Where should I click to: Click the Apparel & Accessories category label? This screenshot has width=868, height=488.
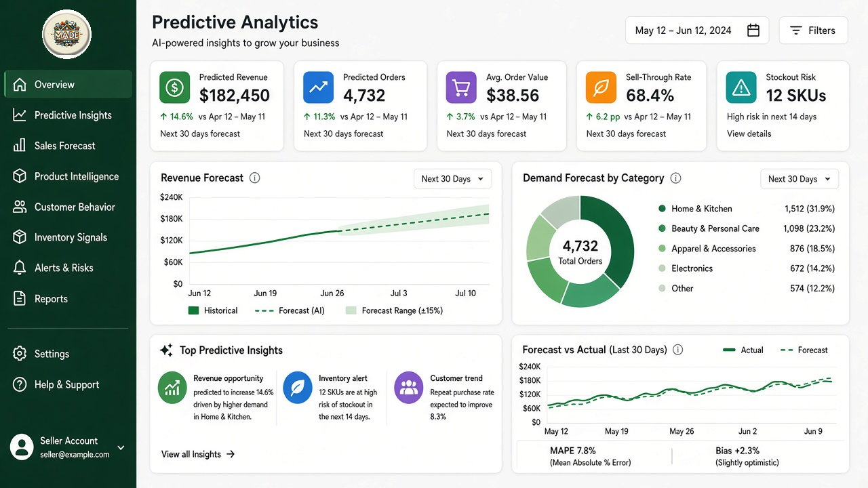[x=713, y=249]
